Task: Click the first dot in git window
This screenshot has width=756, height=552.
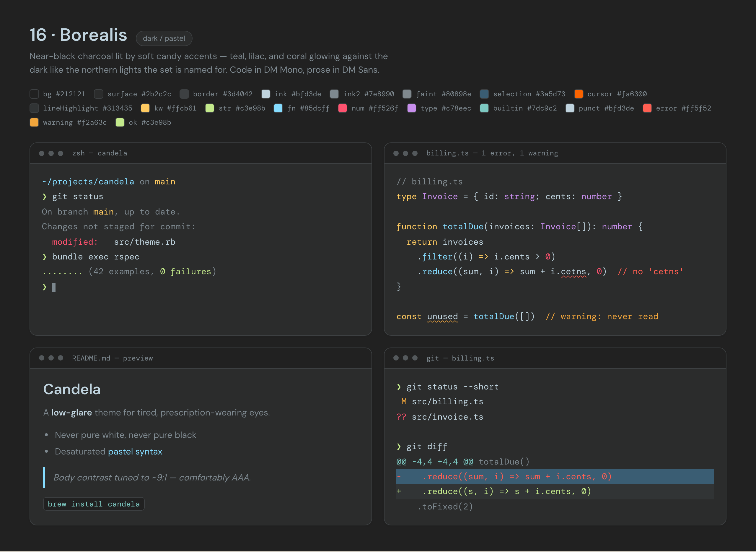Action: click(x=396, y=358)
